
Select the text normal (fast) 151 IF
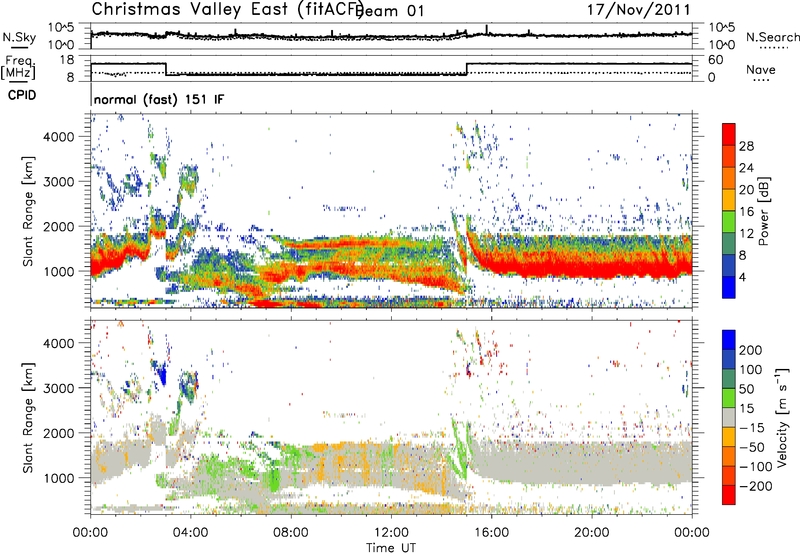pos(159,100)
